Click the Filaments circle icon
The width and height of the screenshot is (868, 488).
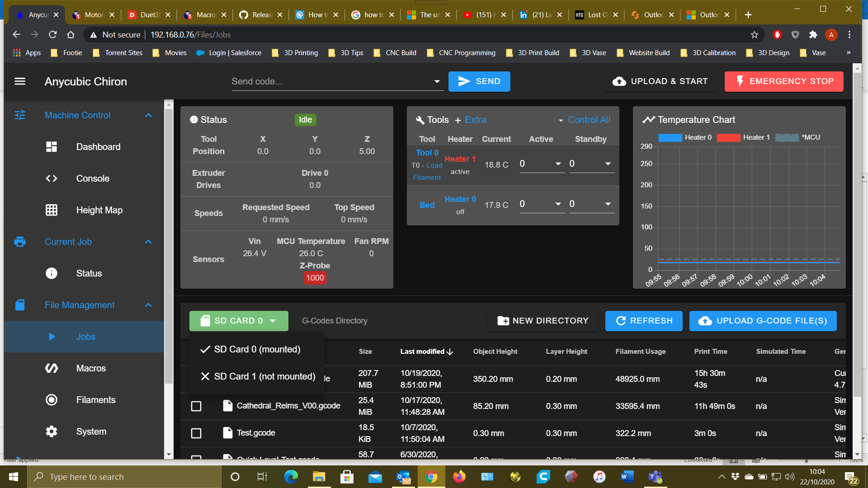(x=52, y=400)
